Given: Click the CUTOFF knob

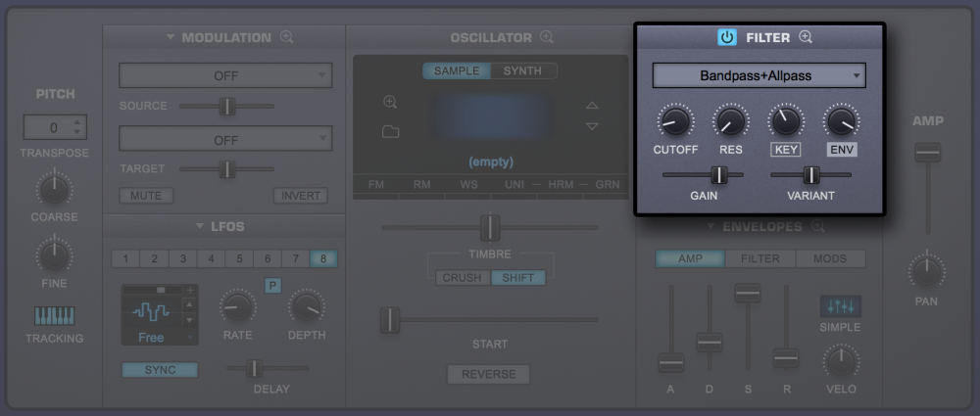Looking at the screenshot, I should [675, 121].
